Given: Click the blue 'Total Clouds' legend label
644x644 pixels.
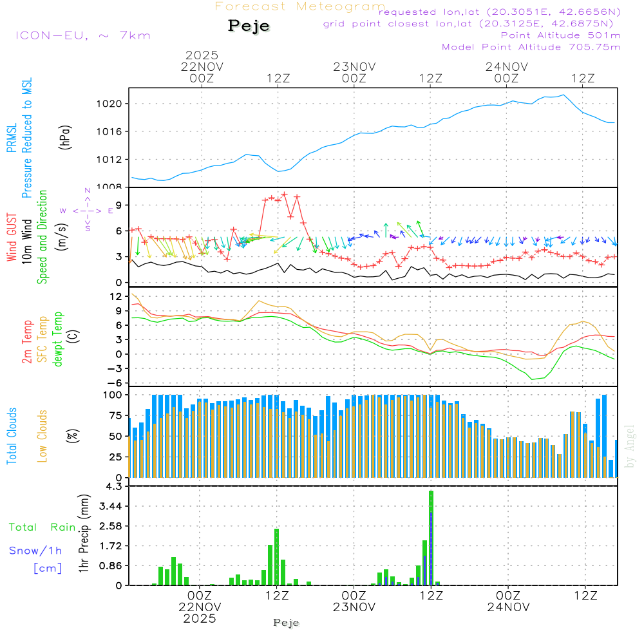Looking at the screenshot, I should coord(11,436).
